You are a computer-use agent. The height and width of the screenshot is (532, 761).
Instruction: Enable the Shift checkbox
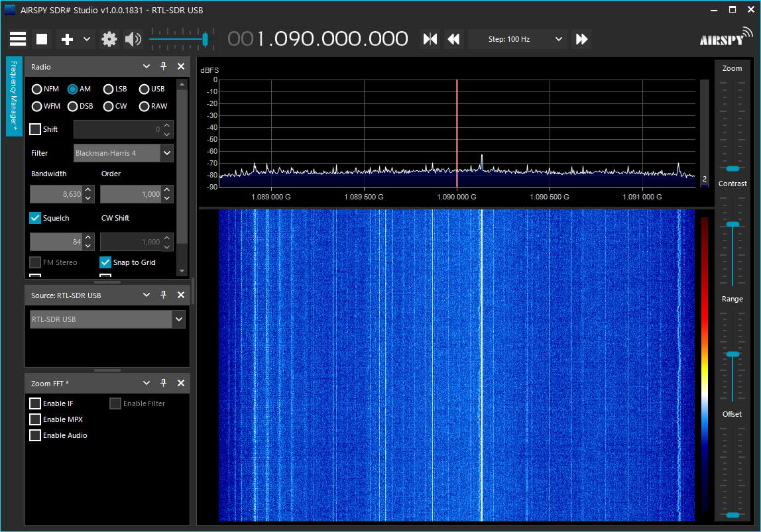point(35,129)
